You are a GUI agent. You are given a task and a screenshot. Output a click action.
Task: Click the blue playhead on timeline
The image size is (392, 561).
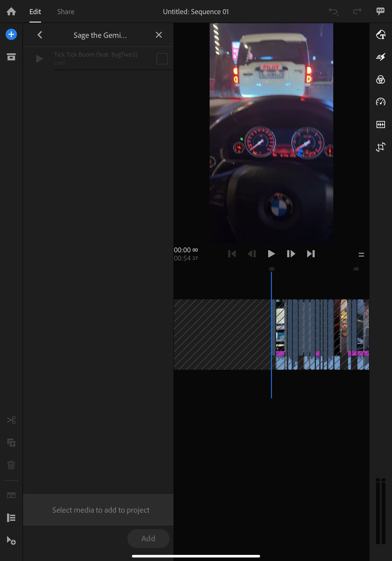tap(271, 335)
